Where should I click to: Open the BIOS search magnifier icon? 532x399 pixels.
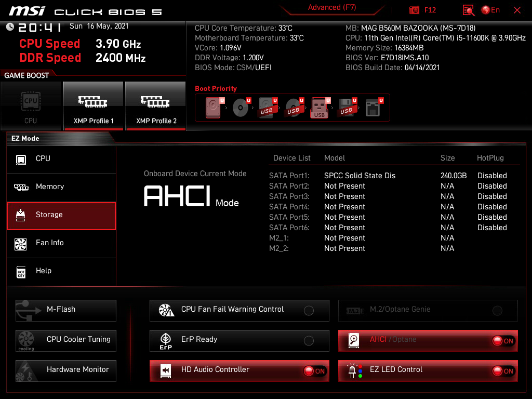click(468, 10)
